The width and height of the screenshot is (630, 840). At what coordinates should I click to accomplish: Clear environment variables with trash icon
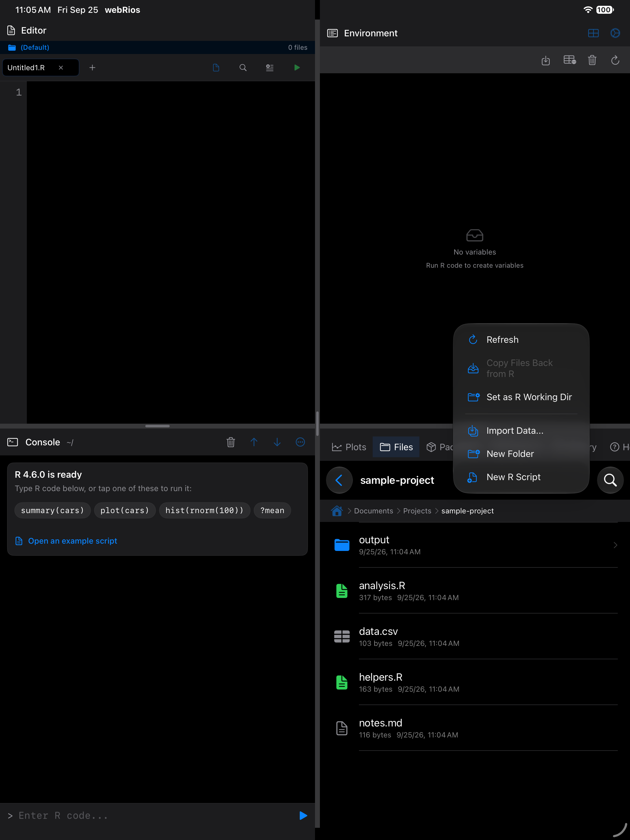[592, 60]
